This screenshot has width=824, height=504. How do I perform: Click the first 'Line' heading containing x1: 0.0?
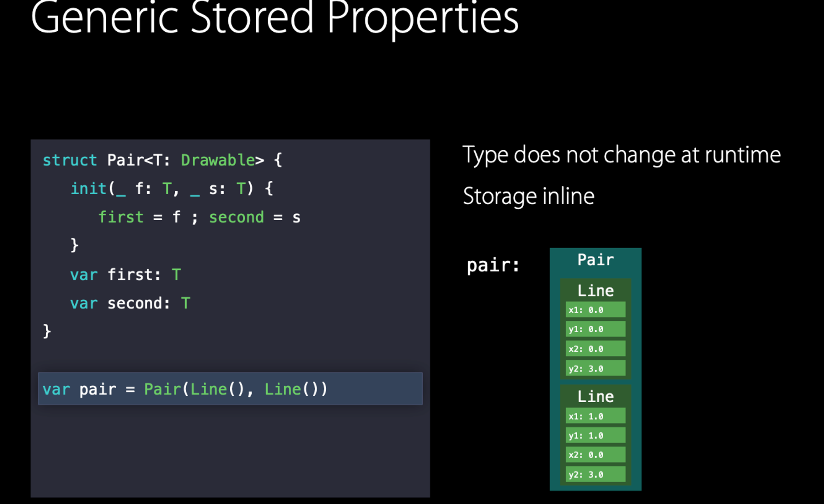tap(595, 291)
